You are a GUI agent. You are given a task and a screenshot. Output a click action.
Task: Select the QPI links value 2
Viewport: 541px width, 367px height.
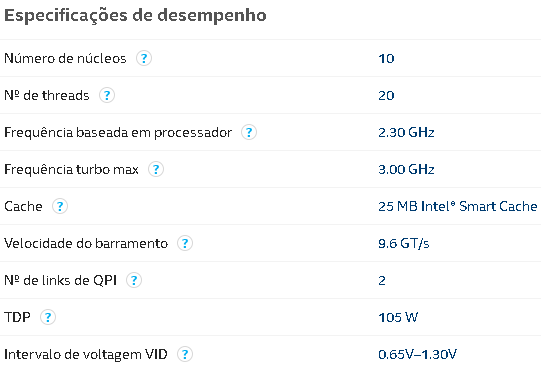coord(382,280)
